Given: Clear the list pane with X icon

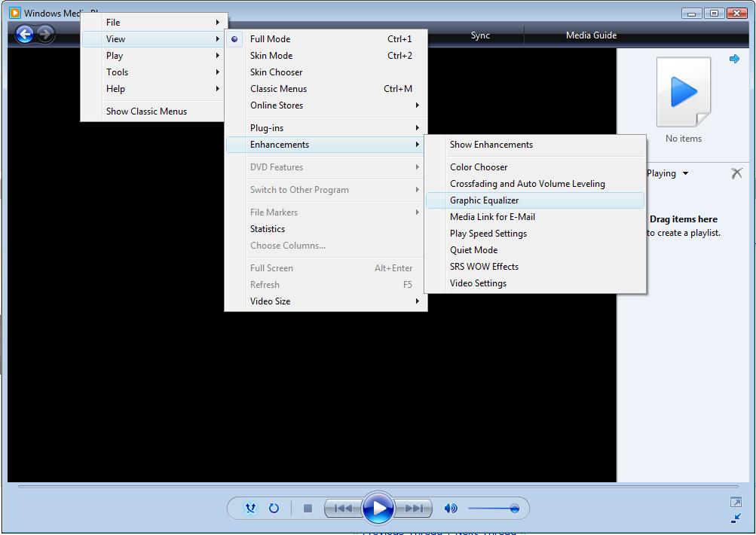Looking at the screenshot, I should (736, 173).
